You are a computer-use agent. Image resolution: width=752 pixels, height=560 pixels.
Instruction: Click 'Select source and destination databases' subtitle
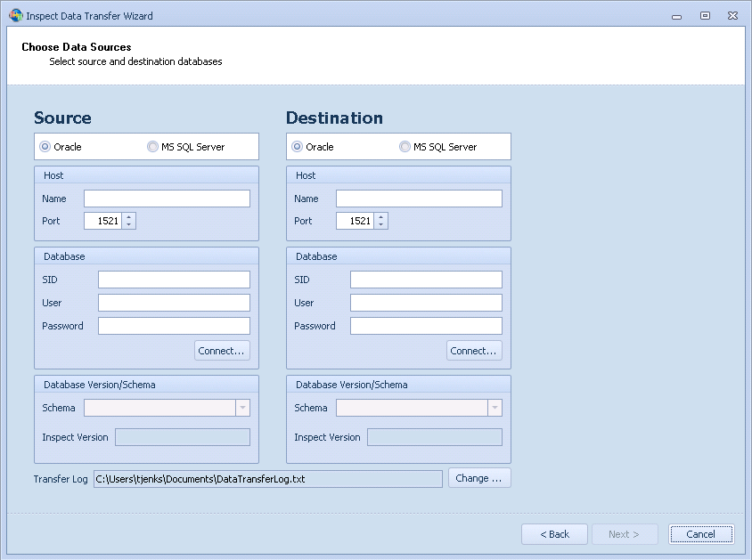(x=135, y=61)
